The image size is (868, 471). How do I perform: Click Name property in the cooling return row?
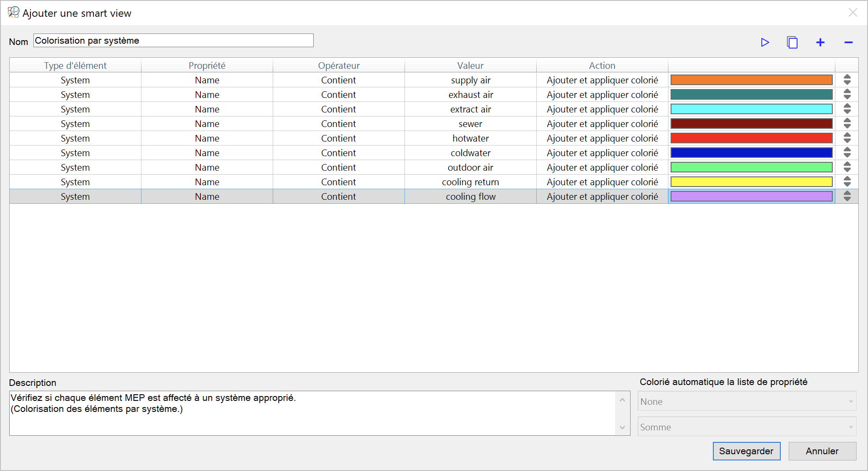tap(207, 182)
